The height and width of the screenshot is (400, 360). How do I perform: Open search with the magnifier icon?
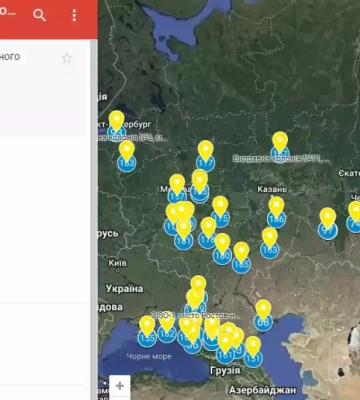point(39,15)
